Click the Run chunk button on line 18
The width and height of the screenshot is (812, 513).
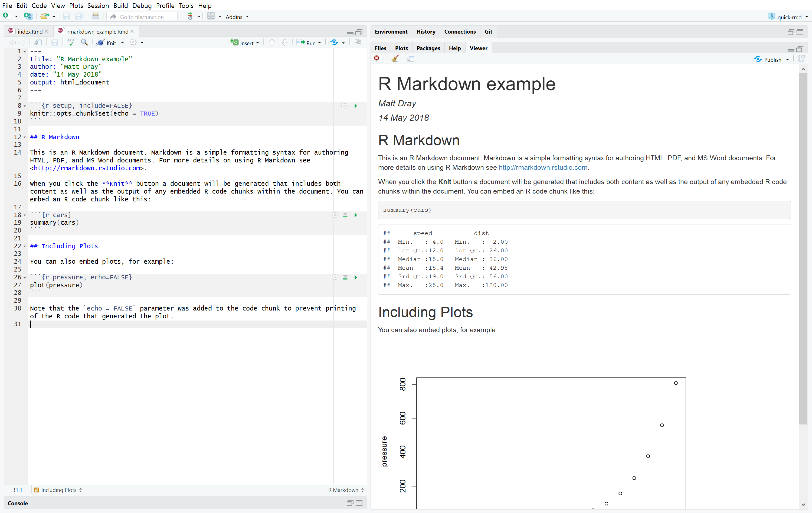tap(355, 214)
